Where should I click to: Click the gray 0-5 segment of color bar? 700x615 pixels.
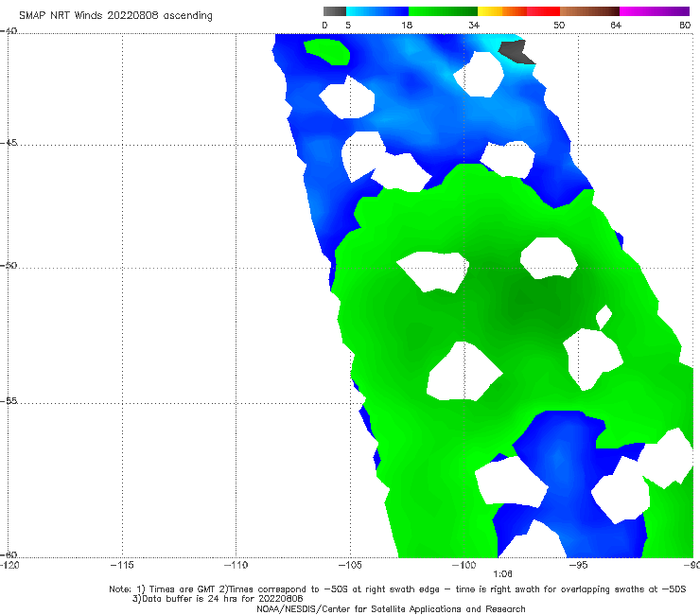[335, 11]
